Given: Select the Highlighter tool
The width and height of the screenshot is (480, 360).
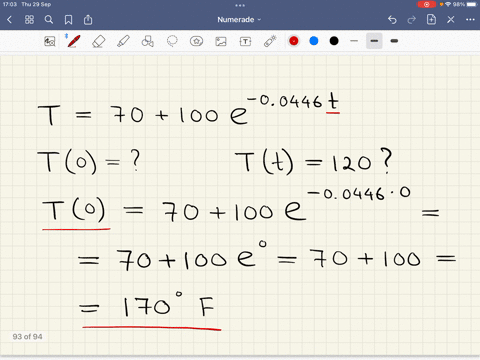Looking at the screenshot, I should pyautogui.click(x=123, y=41).
